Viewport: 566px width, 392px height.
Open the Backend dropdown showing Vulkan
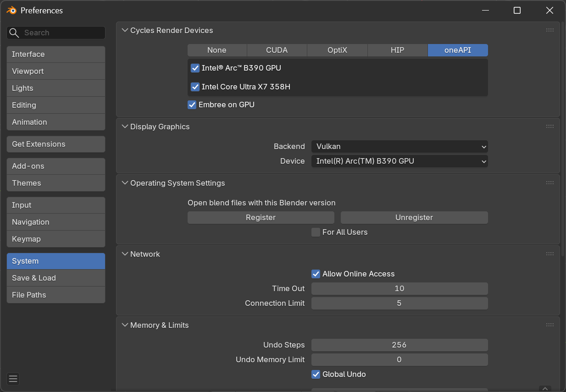tap(399, 146)
